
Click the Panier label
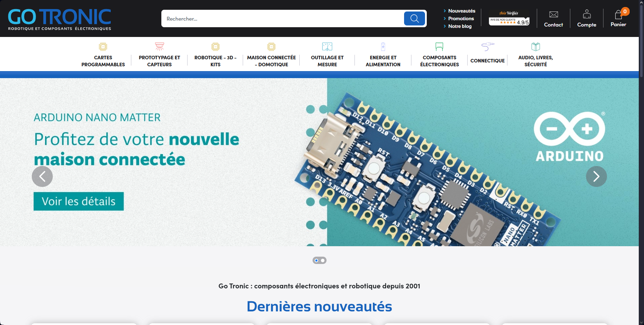click(x=618, y=24)
